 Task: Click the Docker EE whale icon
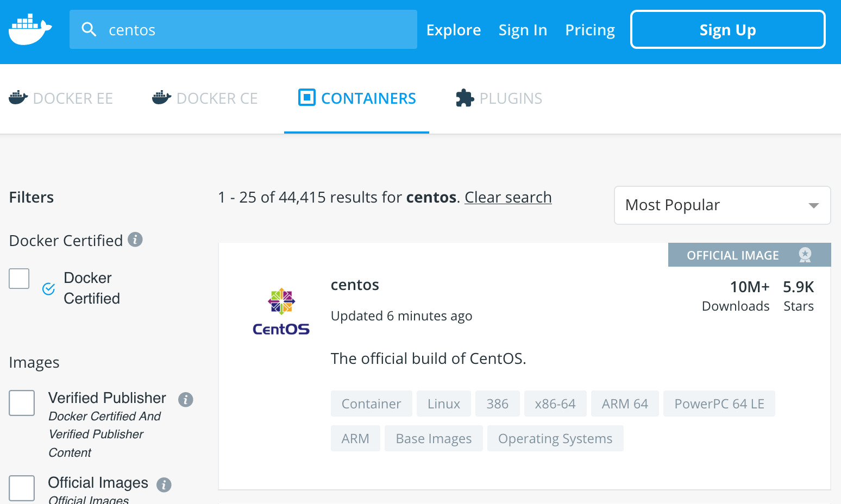pyautogui.click(x=18, y=98)
